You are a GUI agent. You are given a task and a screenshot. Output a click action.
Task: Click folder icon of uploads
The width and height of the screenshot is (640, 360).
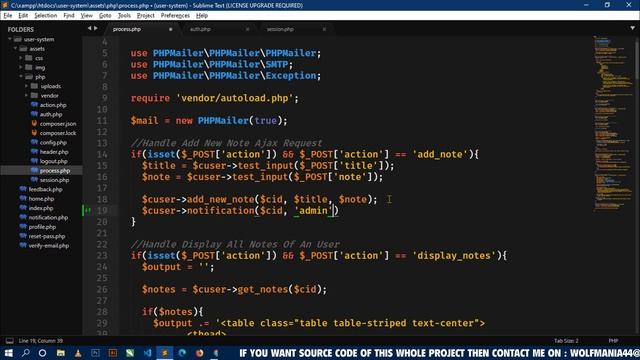[x=34, y=86]
